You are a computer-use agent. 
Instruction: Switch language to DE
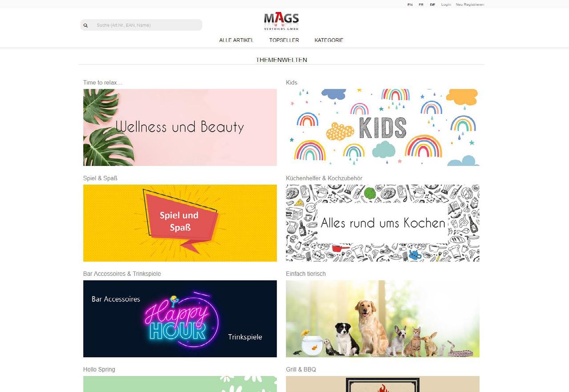click(x=432, y=4)
